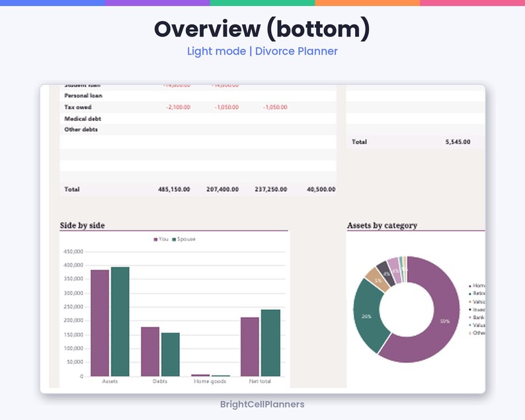Select Total label beside 5,545.00
The image size is (525, 420).
pos(359,142)
